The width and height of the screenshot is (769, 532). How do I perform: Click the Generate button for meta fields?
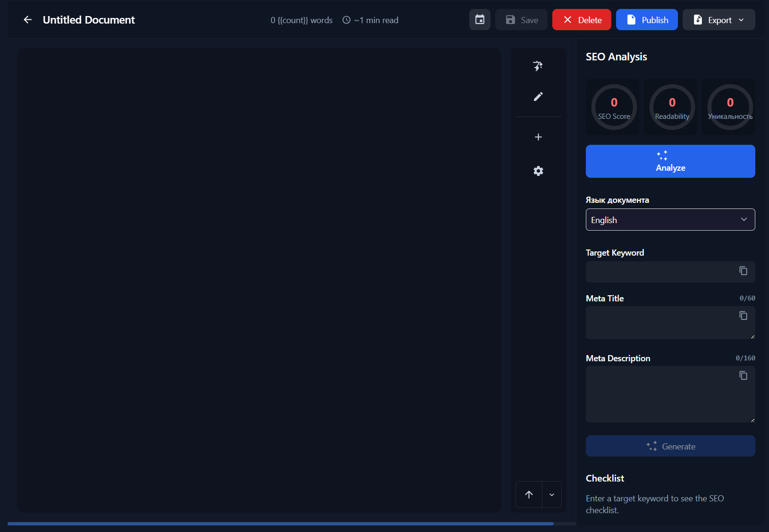click(670, 446)
